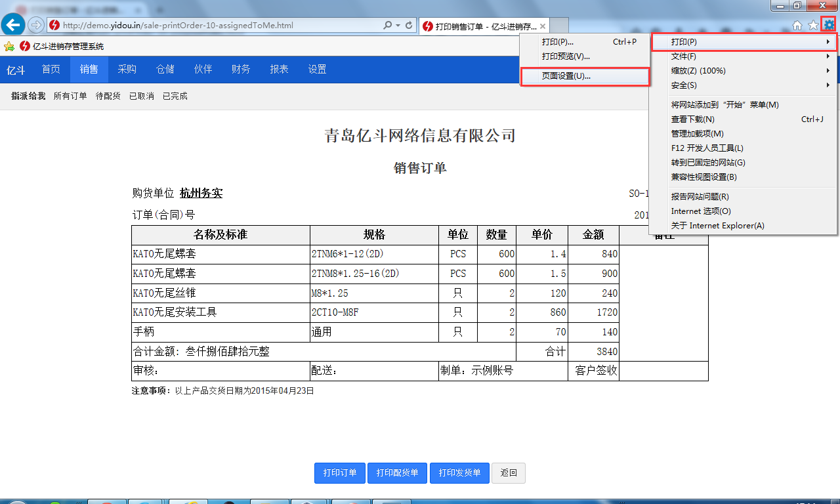
Task: Click the gear tools icon
Action: click(829, 26)
